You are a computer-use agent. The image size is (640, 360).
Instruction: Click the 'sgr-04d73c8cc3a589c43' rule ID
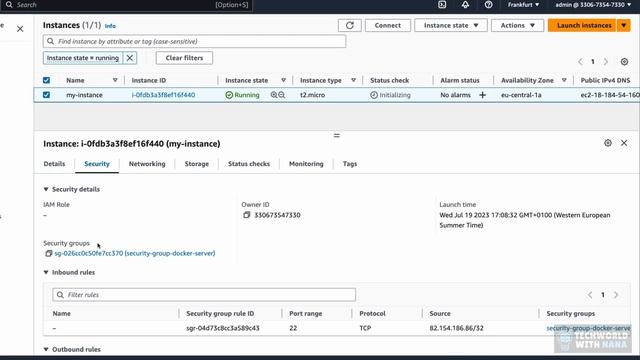click(x=223, y=328)
